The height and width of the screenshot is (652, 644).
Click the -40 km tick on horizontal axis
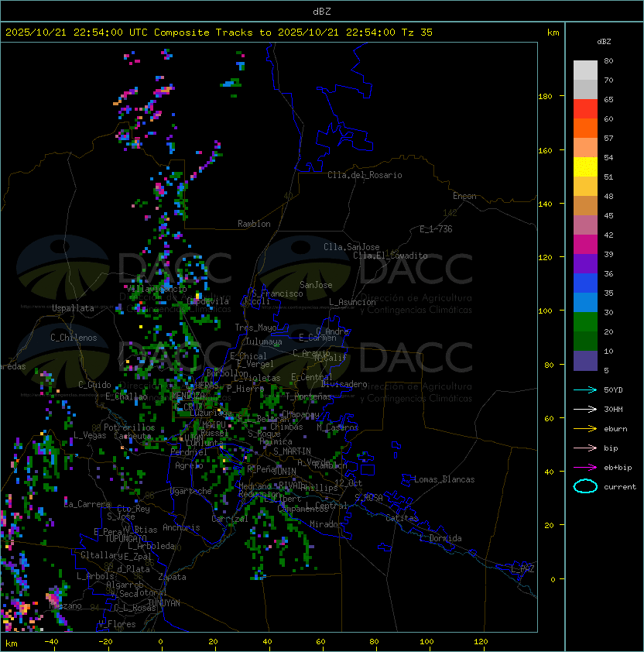click(x=51, y=642)
